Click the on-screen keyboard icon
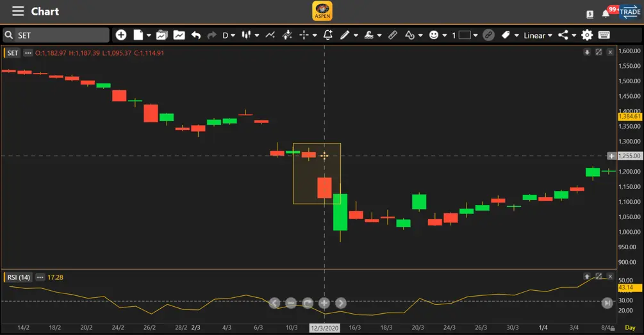Image resolution: width=644 pixels, height=335 pixels. [604, 35]
